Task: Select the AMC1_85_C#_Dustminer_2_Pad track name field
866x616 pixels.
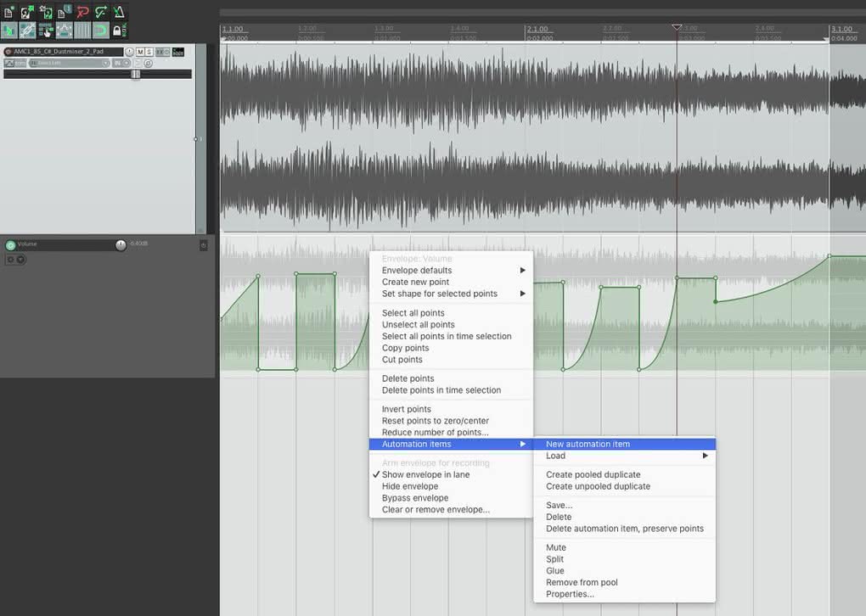Action: click(x=67, y=52)
